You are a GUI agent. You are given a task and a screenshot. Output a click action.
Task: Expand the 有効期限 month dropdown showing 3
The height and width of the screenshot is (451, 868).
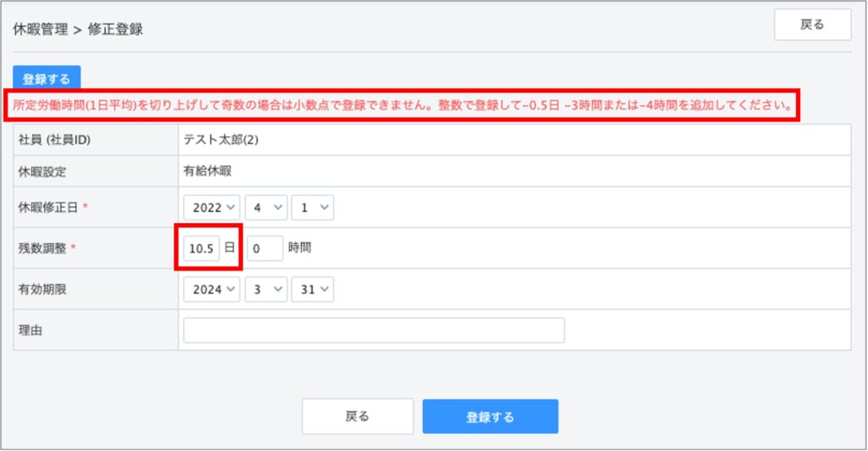pyautogui.click(x=265, y=289)
